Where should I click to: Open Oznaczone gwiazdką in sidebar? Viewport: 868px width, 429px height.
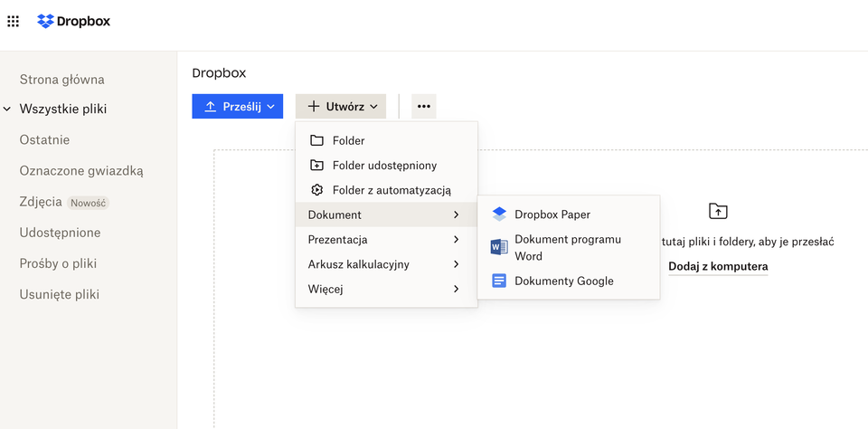81,171
